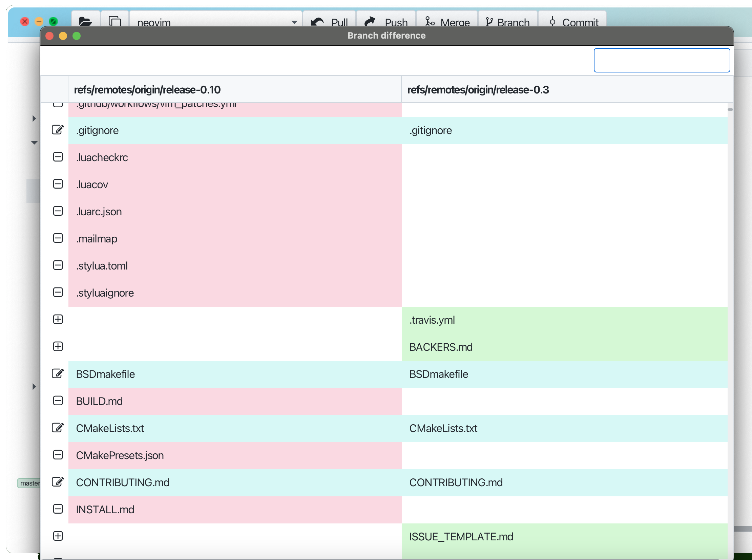Select CONTRIBUTING.md in the release-0.3 column

(x=564, y=483)
